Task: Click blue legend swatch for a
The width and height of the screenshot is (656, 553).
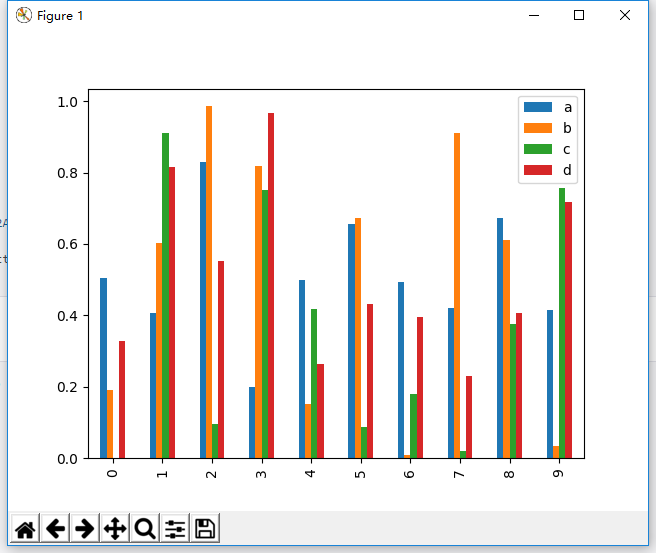Action: (538, 107)
